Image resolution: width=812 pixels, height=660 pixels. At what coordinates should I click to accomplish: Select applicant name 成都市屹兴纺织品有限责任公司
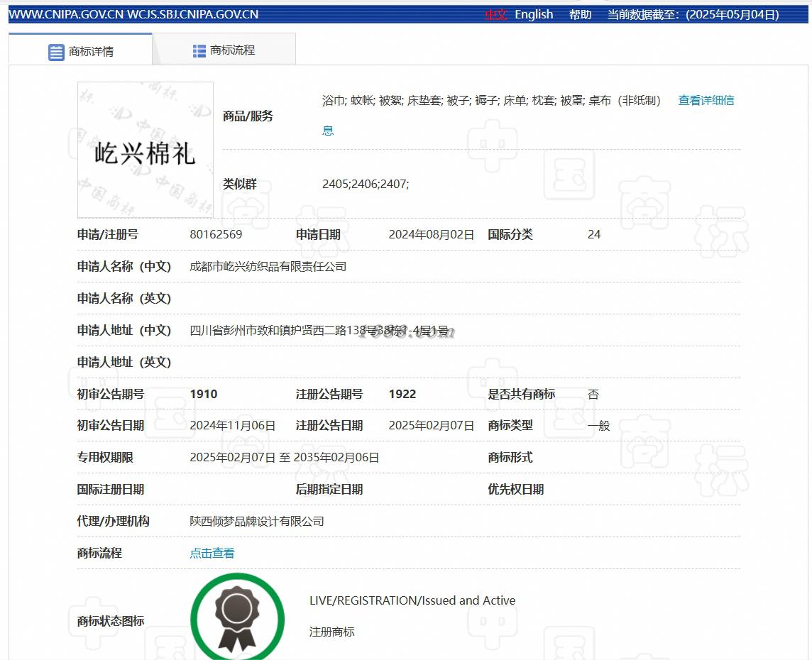268,267
